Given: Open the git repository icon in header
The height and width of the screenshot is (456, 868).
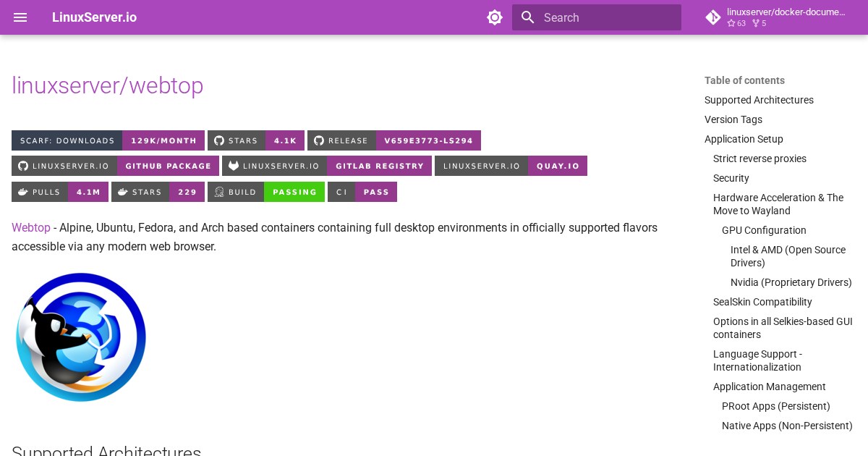Looking at the screenshot, I should point(713,17).
